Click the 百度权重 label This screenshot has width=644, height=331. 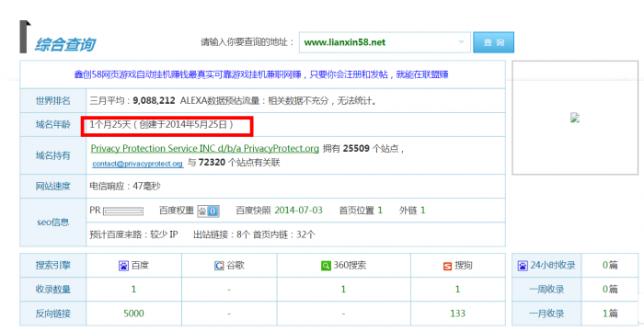click(x=177, y=211)
